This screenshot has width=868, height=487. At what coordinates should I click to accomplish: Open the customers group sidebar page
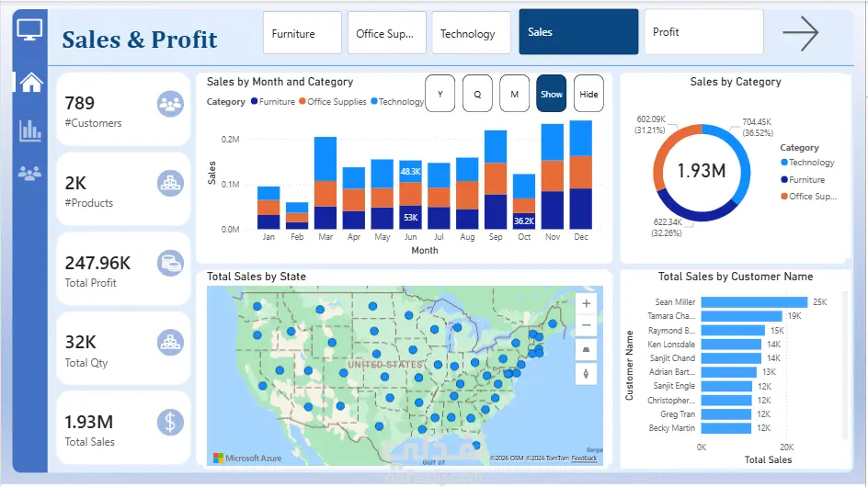click(30, 174)
